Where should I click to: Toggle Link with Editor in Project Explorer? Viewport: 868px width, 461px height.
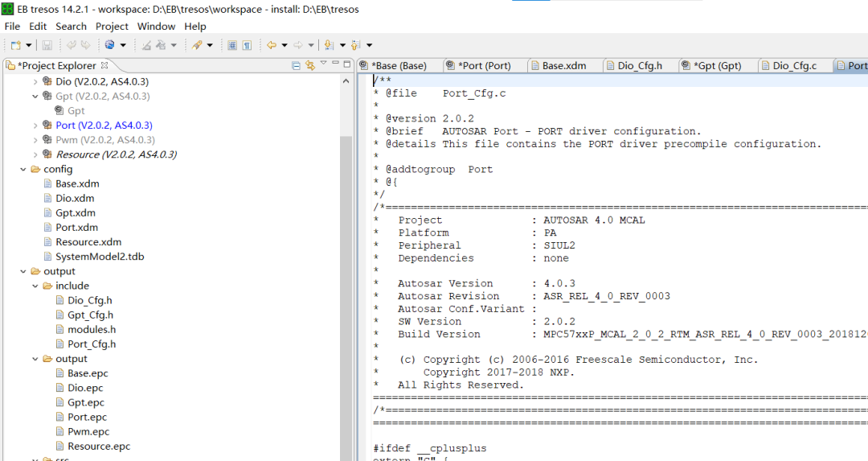click(x=310, y=66)
